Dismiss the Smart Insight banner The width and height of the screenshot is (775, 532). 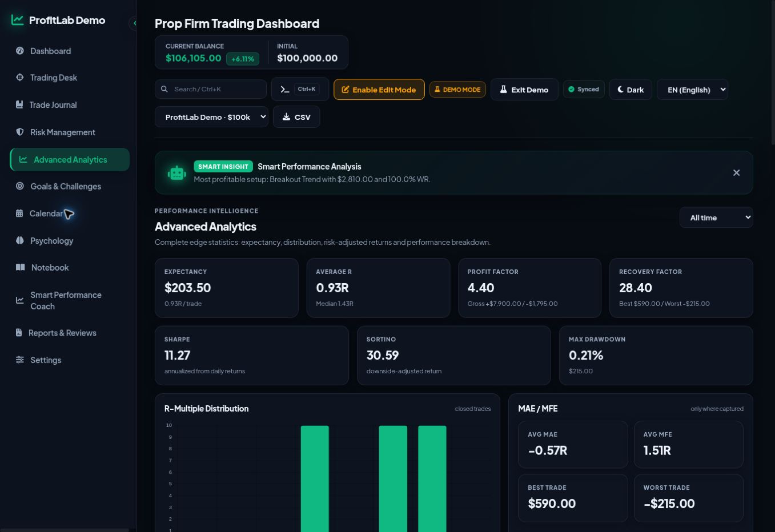click(737, 172)
